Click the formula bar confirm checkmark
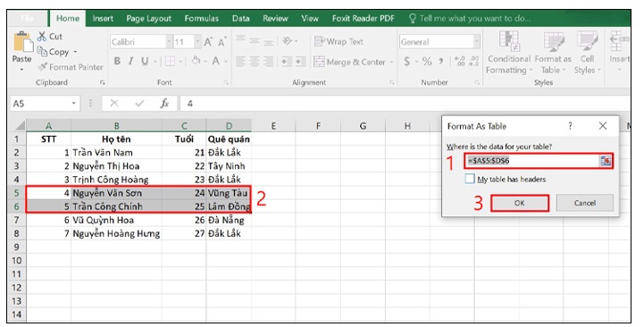This screenshot has height=327, width=644. pyautogui.click(x=139, y=104)
